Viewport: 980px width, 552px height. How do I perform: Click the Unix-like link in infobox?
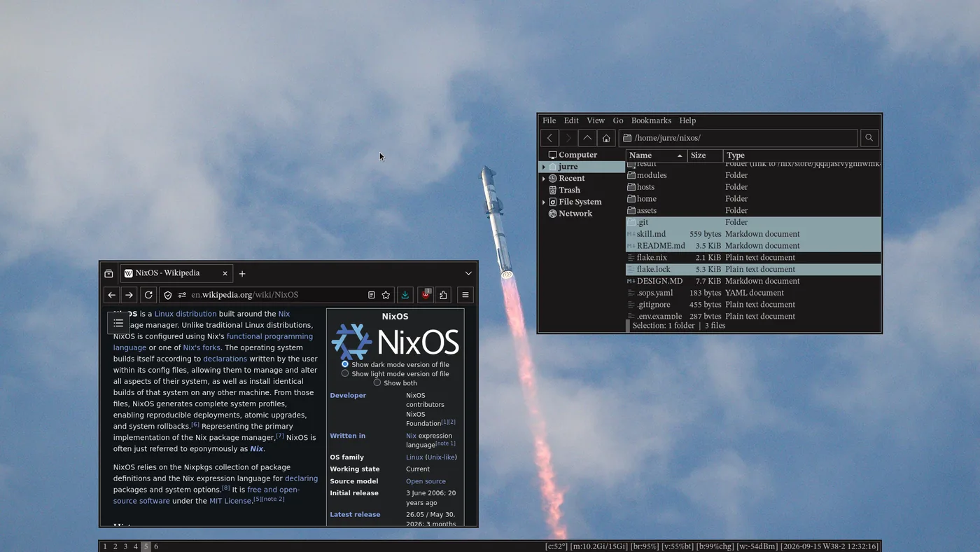(441, 457)
